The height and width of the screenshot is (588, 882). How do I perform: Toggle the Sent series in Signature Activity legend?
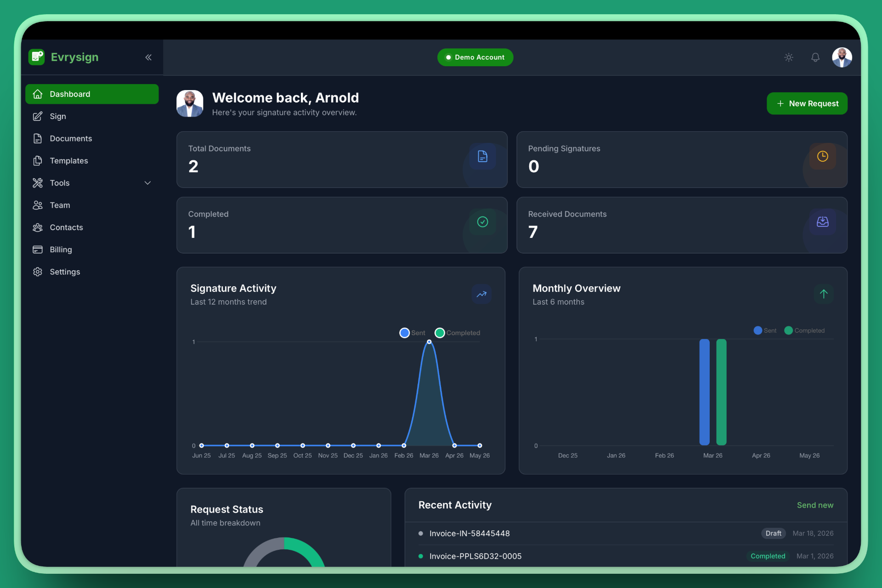[x=413, y=333]
